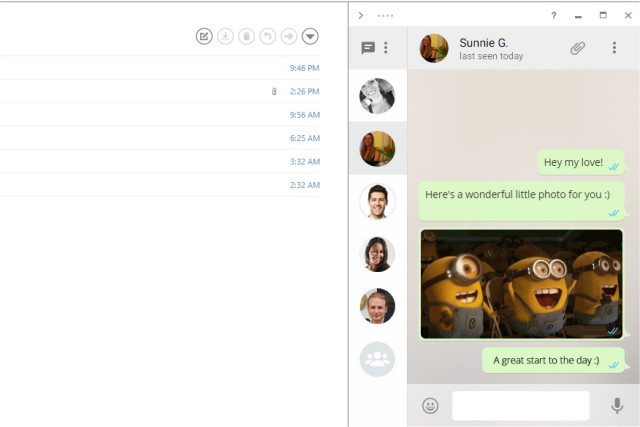Open the email received at 9:46 PM
The image size is (640, 427).
tap(160, 68)
